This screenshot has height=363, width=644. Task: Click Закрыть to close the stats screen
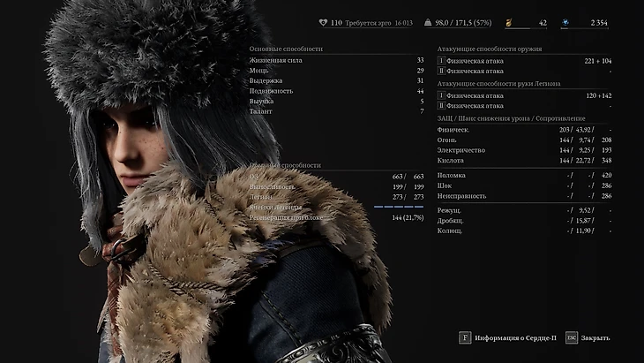click(595, 338)
